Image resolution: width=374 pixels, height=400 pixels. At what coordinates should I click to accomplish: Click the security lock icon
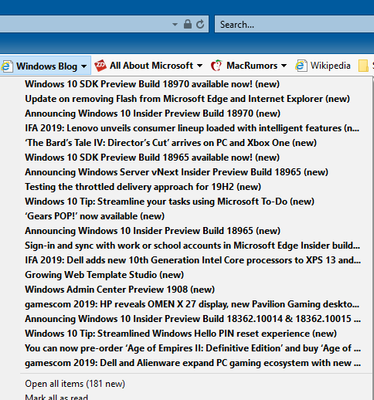188,24
